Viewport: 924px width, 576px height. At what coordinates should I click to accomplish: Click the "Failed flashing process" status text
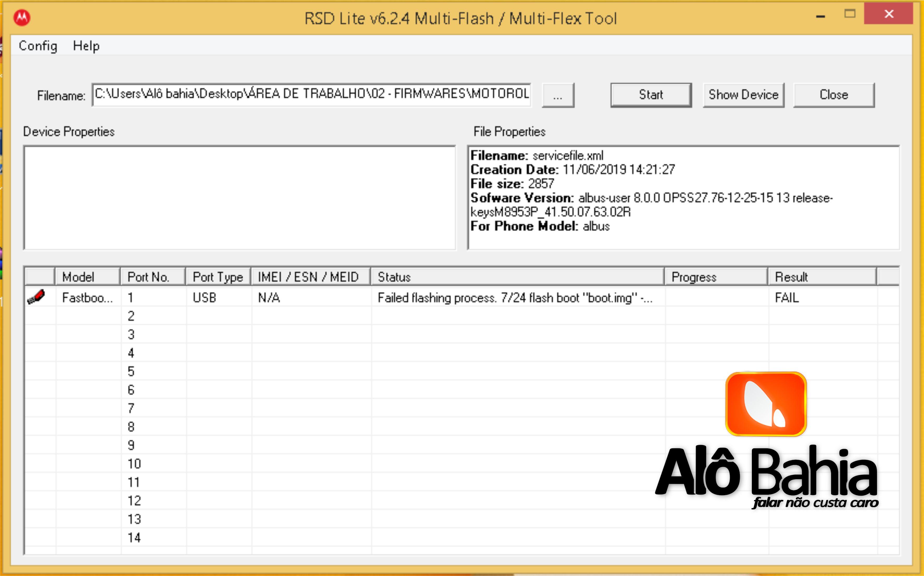pos(514,298)
